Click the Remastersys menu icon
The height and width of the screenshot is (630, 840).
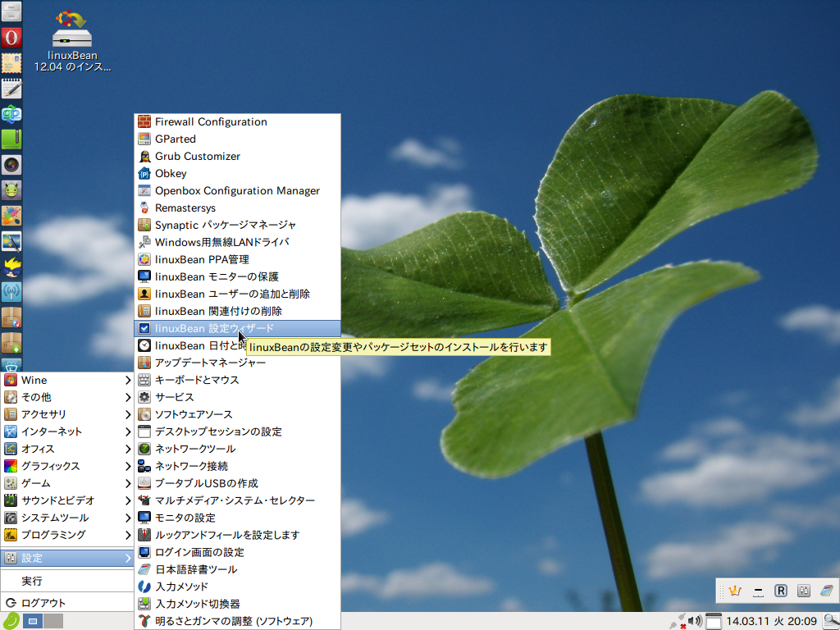pyautogui.click(x=144, y=208)
